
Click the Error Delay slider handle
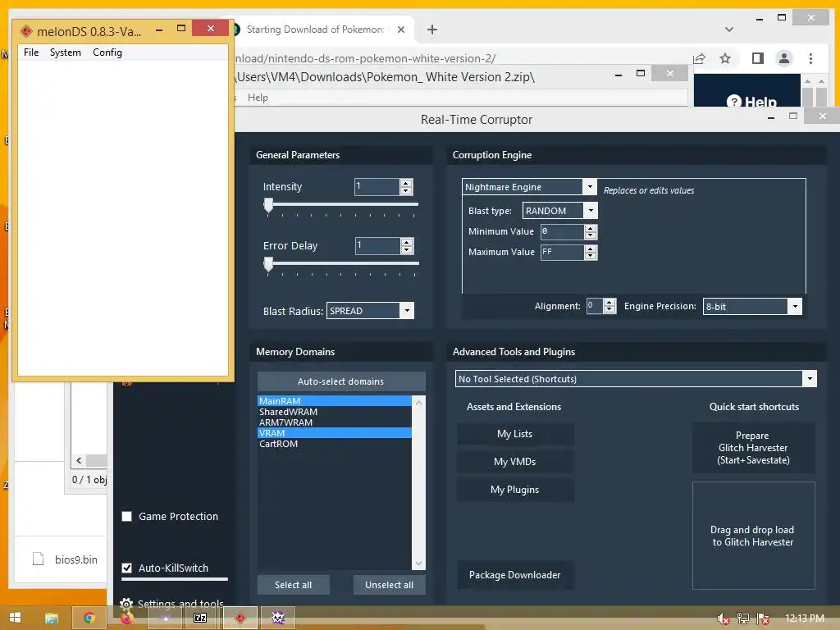[268, 263]
